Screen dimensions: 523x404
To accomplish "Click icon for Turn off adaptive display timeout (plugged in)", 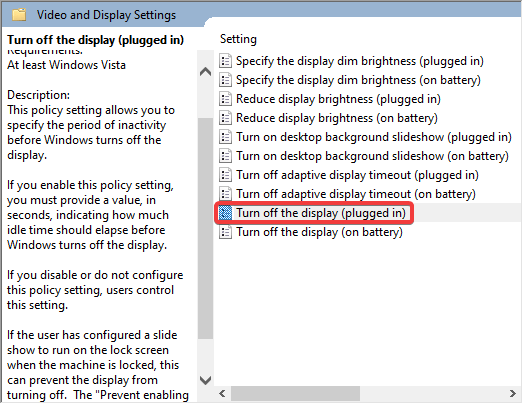I will click(225, 175).
